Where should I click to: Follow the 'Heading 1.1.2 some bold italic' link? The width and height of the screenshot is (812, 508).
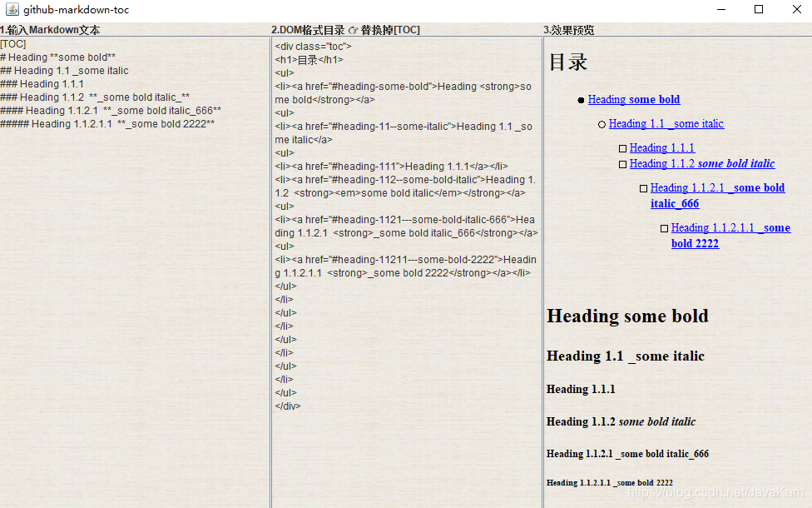point(702,164)
